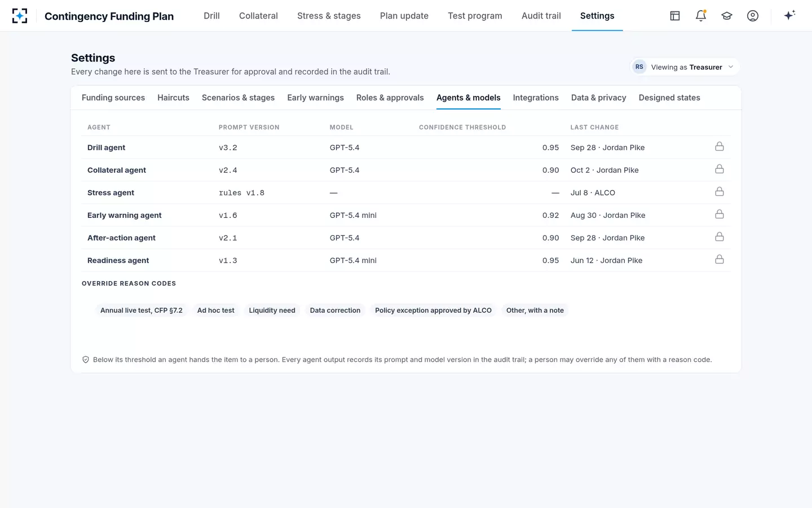The width and height of the screenshot is (812, 508).
Task: Go to Data & privacy settings tab
Action: [x=599, y=98]
